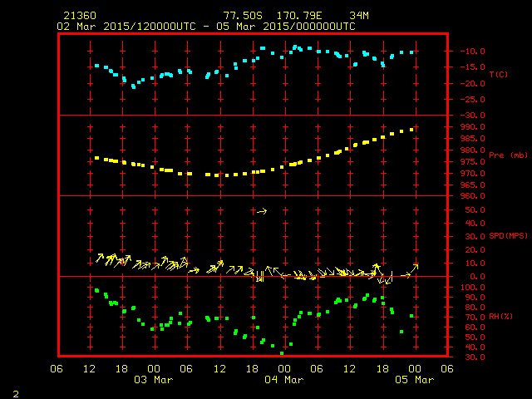
Task: Select the -10.0 temperature tick value
Action: tap(473, 52)
